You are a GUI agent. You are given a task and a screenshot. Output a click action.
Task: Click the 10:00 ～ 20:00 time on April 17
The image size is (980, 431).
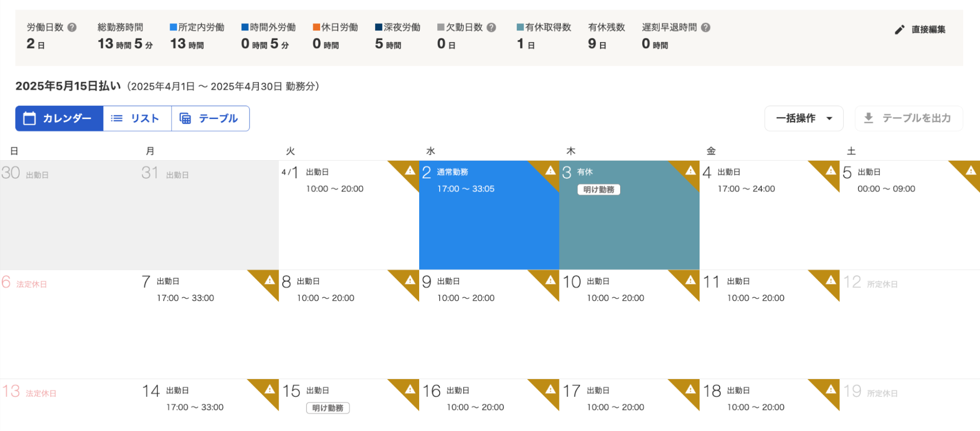click(616, 407)
